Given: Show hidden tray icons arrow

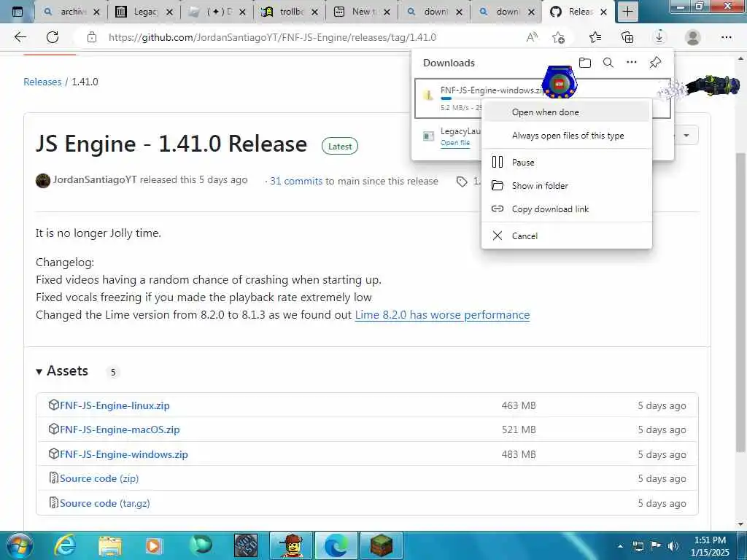Looking at the screenshot, I should pos(620,546).
